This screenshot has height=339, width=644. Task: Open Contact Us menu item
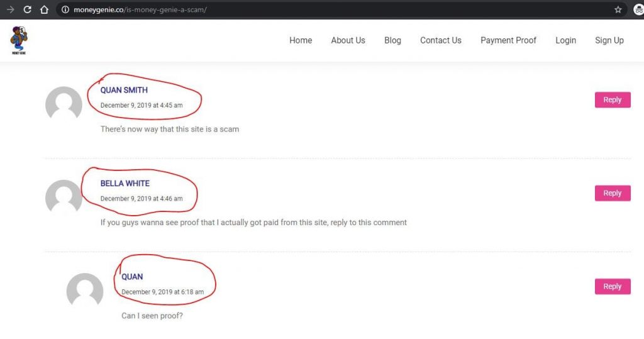tap(441, 40)
